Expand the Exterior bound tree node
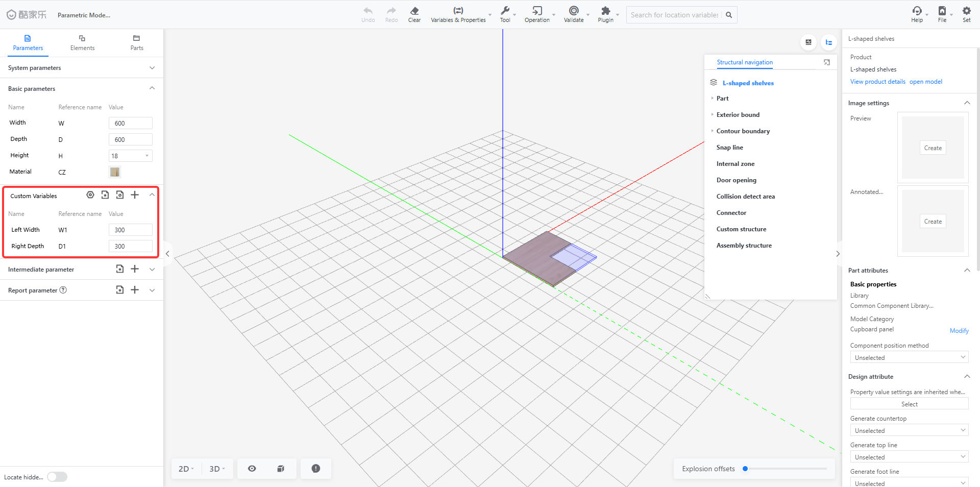980x487 pixels. pyautogui.click(x=712, y=114)
